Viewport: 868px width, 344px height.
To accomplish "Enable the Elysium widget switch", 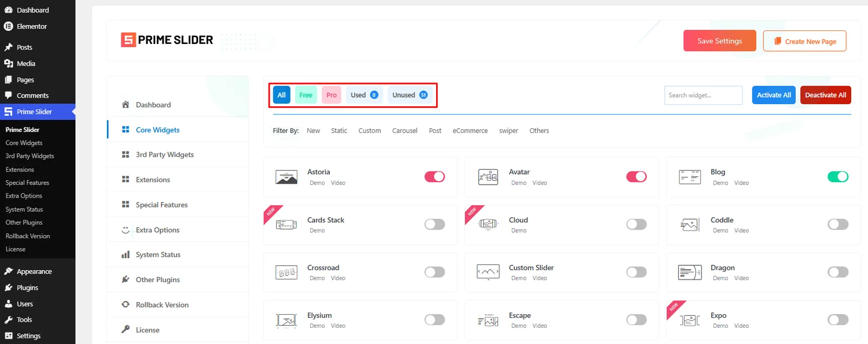I will click(435, 320).
